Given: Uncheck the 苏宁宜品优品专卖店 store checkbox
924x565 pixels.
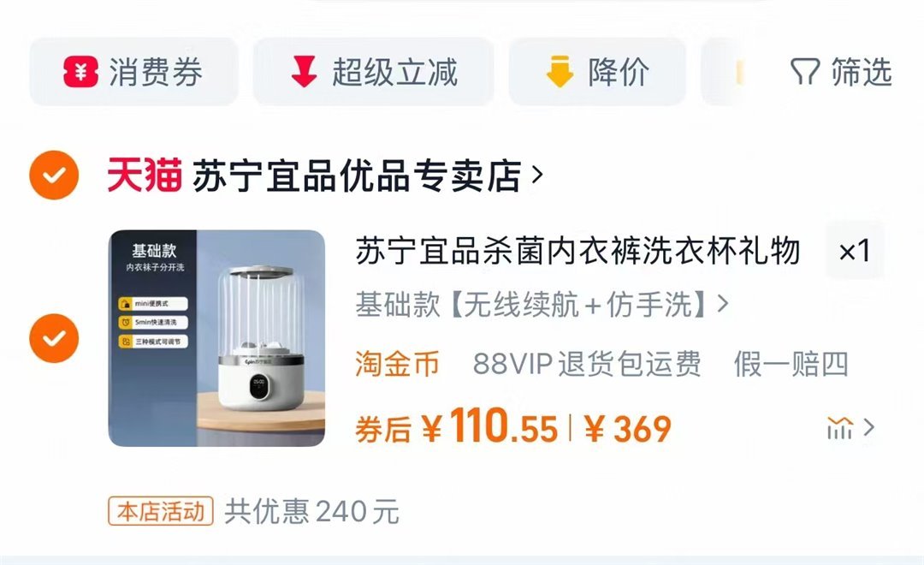Looking at the screenshot, I should 54,175.
